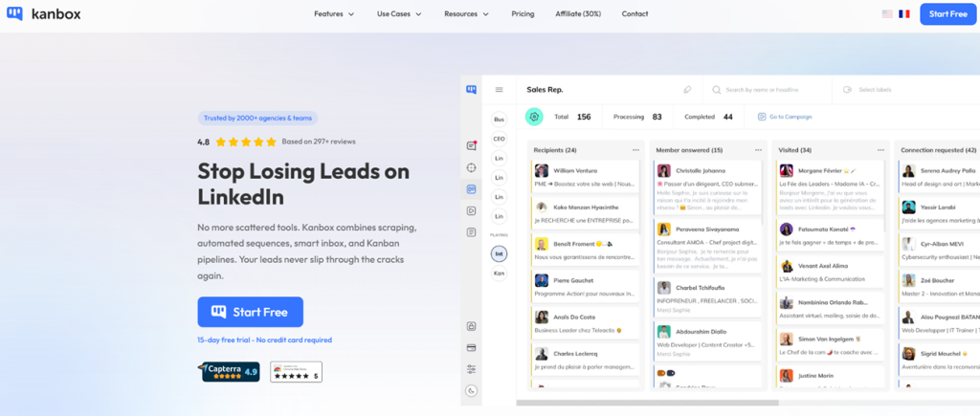Select the Kan playing campaign circle
This screenshot has width=980, height=416.
point(499,274)
